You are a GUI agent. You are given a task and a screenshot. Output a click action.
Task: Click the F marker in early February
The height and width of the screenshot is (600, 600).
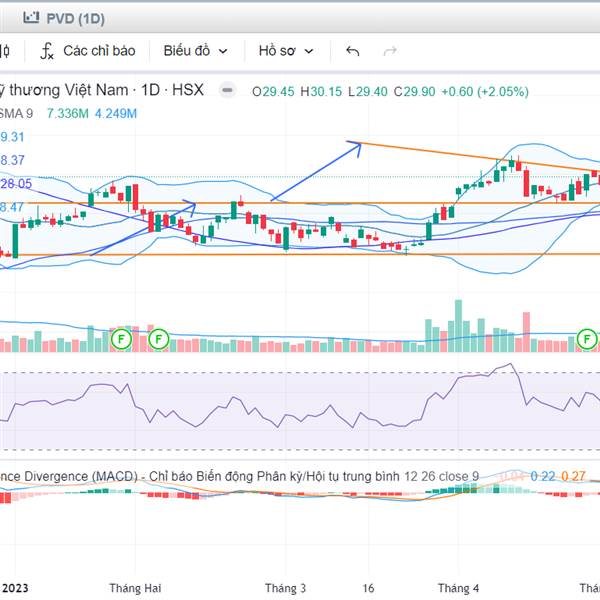coord(158,339)
